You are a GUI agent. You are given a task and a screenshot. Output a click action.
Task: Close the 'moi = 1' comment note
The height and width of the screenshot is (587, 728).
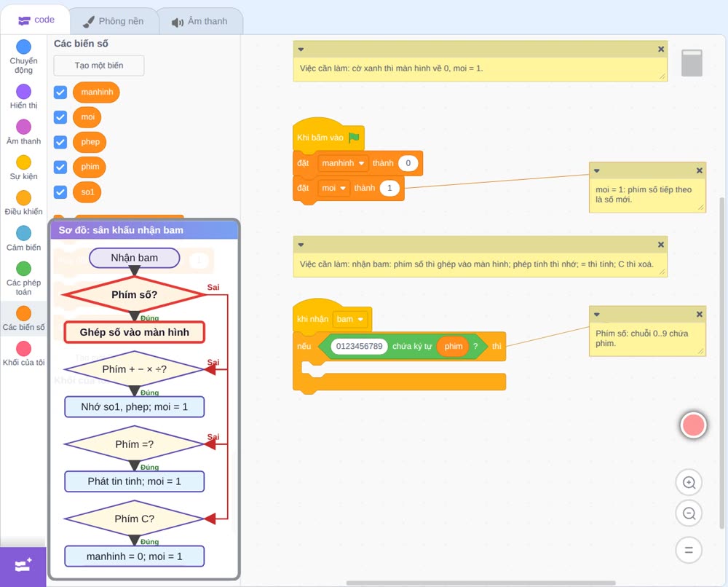tap(699, 170)
